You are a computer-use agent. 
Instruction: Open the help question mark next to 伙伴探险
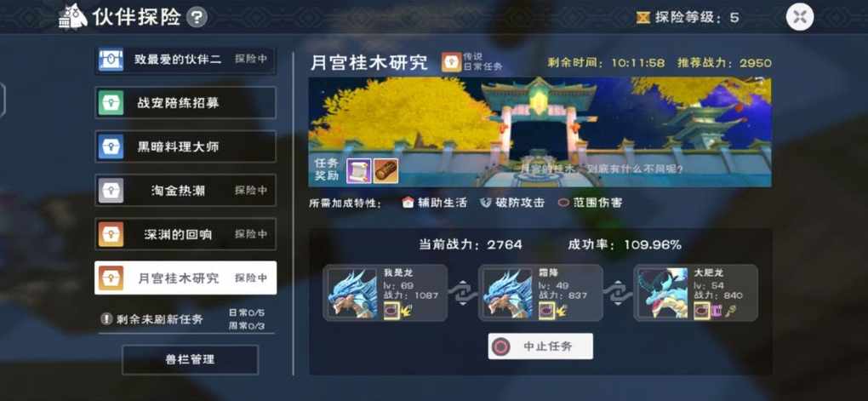(x=197, y=17)
